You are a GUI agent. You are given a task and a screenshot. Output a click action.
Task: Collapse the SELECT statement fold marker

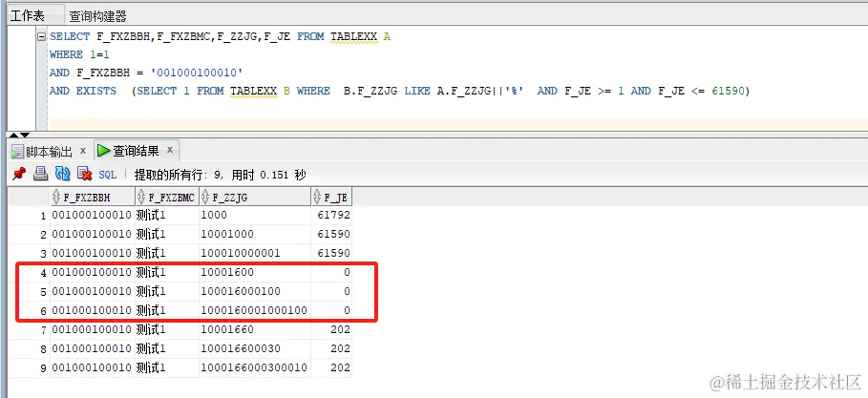41,36
